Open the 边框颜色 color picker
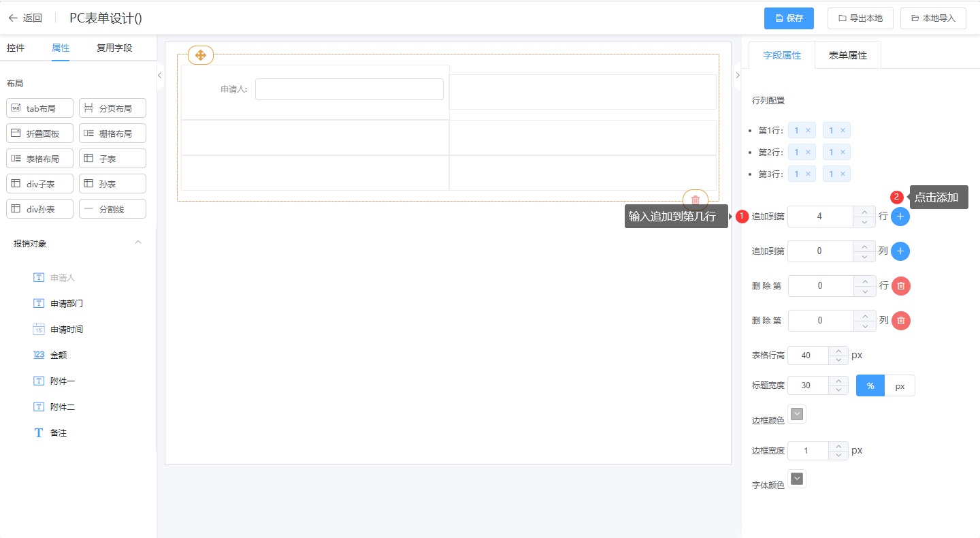 (797, 414)
